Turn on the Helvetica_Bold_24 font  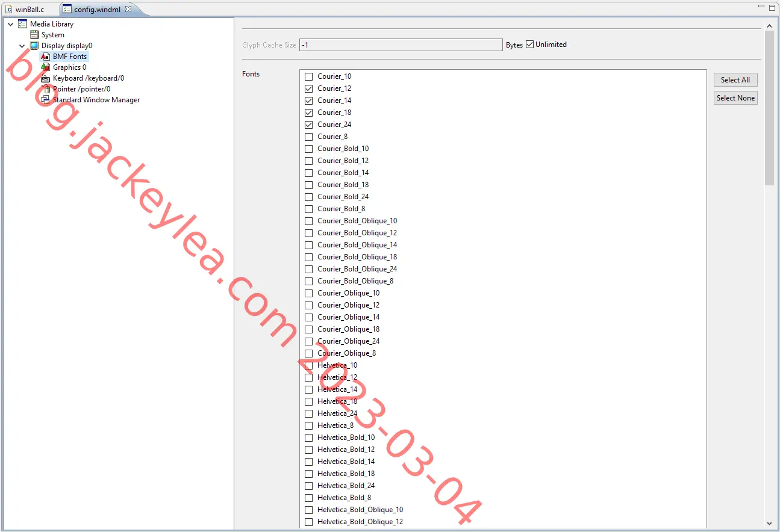point(309,486)
